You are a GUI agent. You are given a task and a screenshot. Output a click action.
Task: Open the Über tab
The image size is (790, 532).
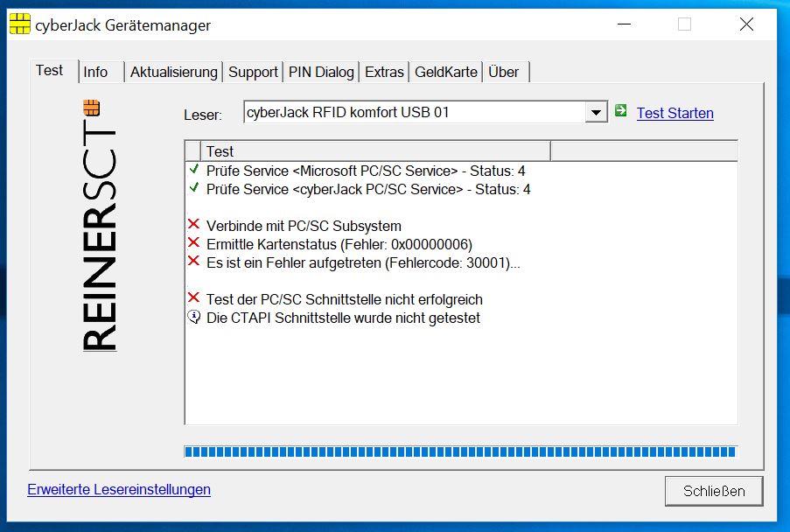(x=506, y=72)
